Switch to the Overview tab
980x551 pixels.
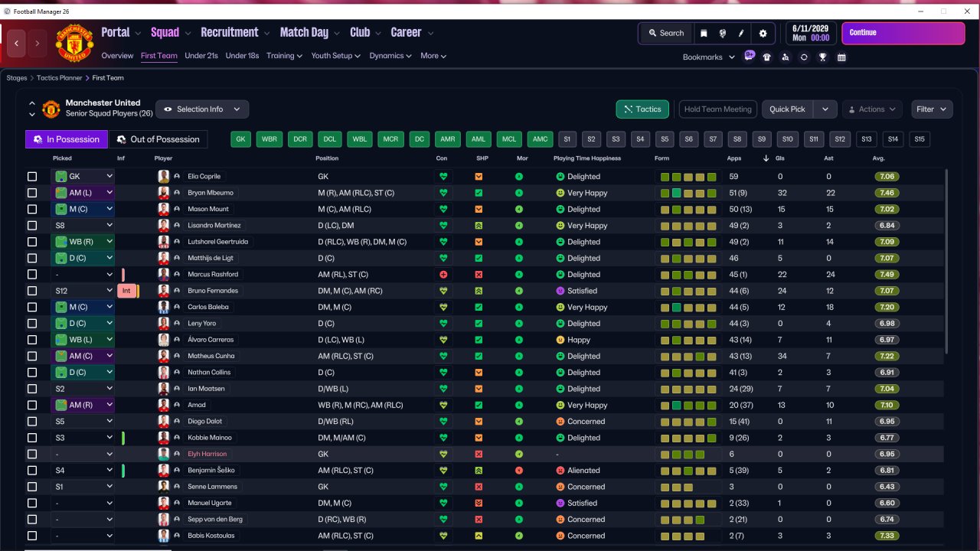point(117,56)
